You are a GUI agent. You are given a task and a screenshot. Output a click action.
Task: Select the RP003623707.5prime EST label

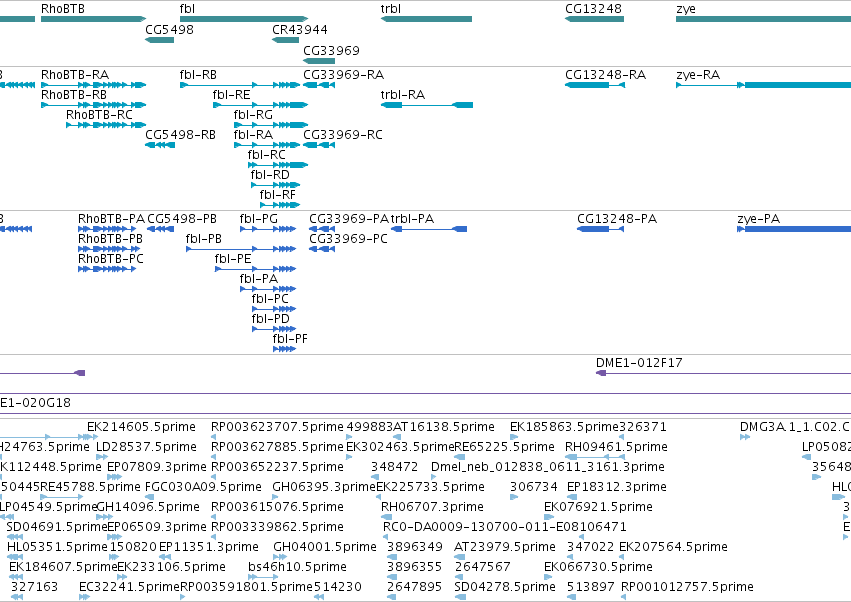point(277,427)
